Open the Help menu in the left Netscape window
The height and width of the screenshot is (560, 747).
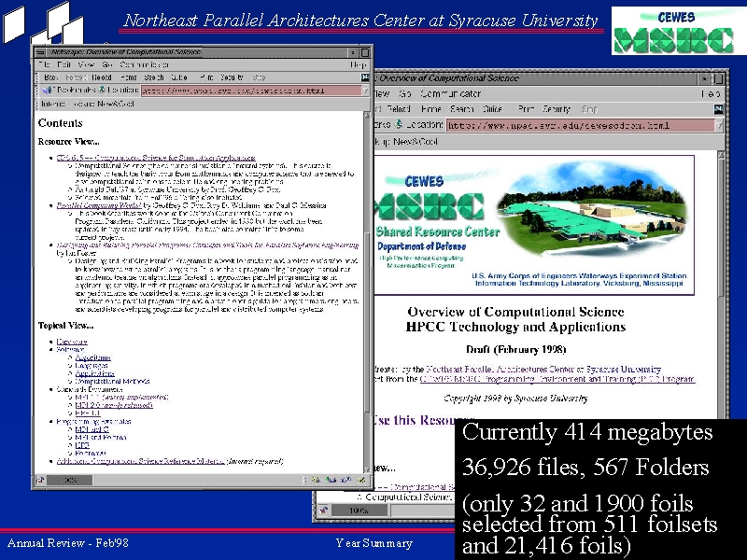359,64
